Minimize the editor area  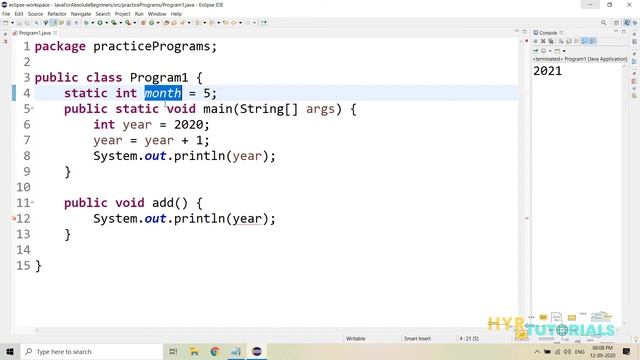517,31
